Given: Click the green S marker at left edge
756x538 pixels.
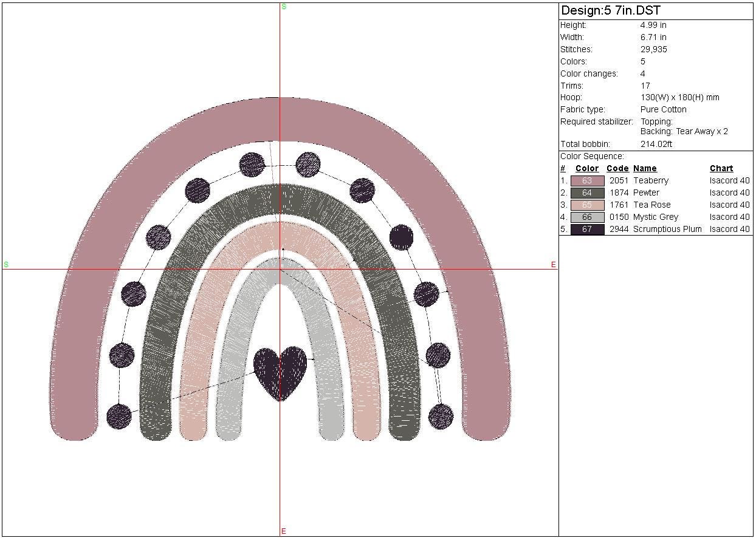Looking at the screenshot, I should pos(6,265).
